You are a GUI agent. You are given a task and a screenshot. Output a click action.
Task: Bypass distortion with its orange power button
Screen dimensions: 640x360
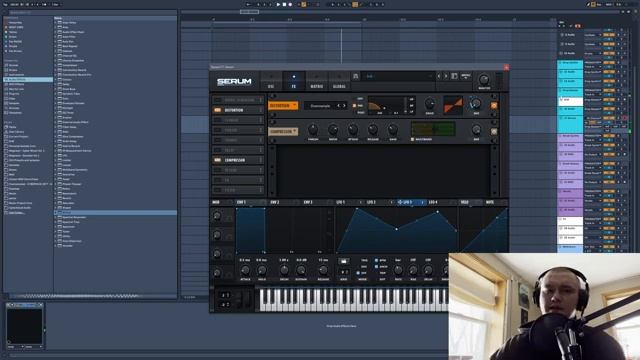(x=494, y=106)
